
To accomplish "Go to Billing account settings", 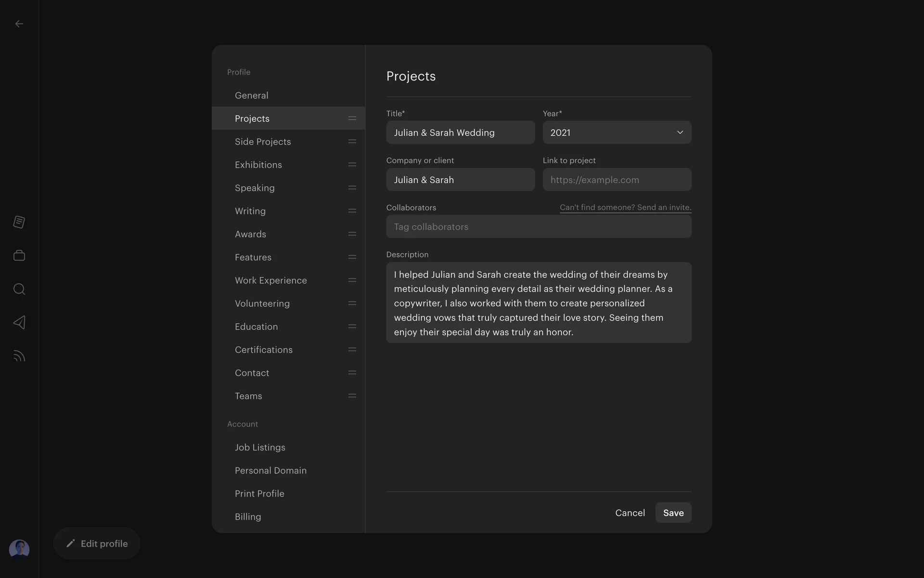I will 248,517.
